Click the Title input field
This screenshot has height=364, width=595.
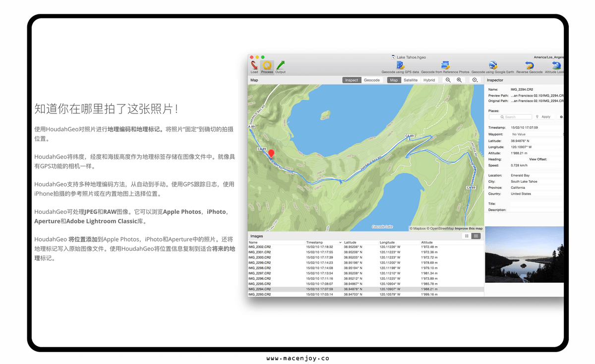(537, 204)
